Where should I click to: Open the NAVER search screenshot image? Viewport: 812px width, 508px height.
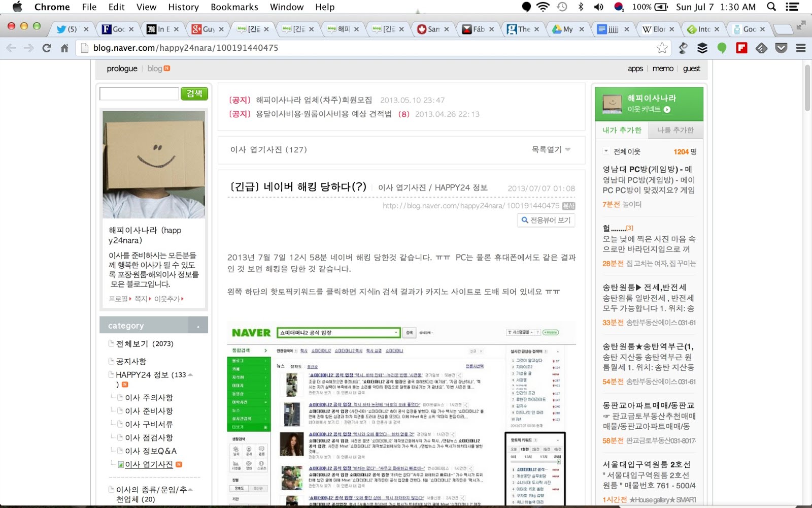(401, 414)
